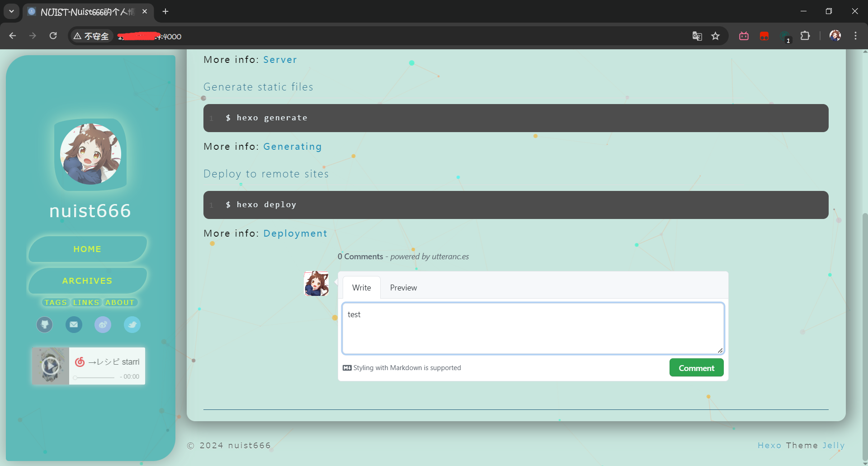Click the music player progress bar
This screenshot has height=466, width=868.
click(x=94, y=377)
